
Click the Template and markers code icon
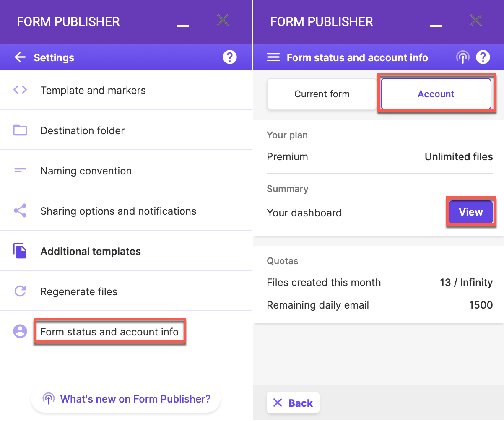[20, 90]
